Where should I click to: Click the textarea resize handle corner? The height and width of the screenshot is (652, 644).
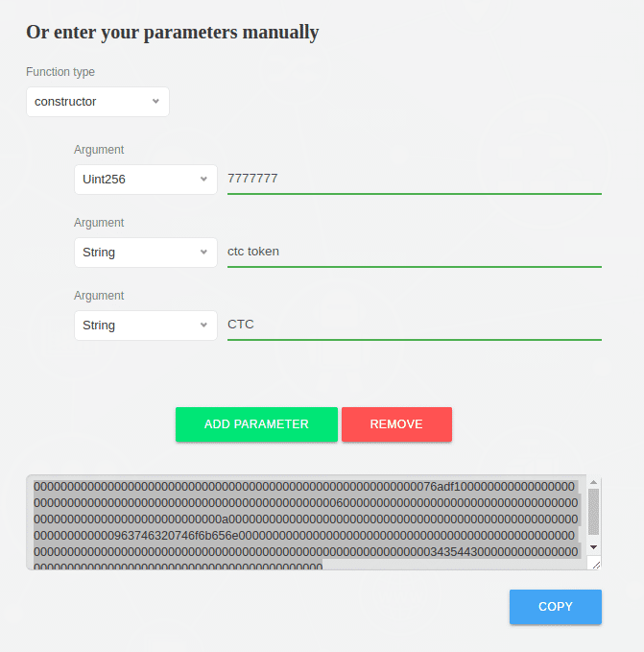596,565
